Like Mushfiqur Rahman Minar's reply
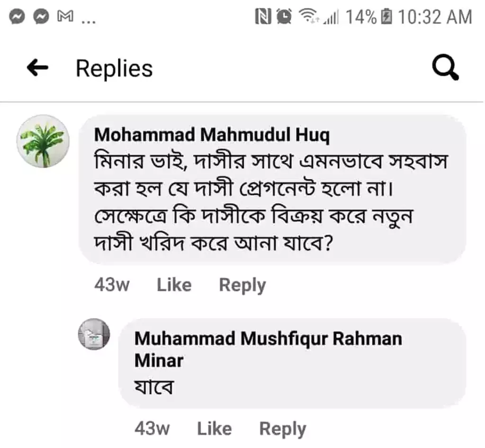This screenshot has height=448, width=485. click(x=214, y=429)
